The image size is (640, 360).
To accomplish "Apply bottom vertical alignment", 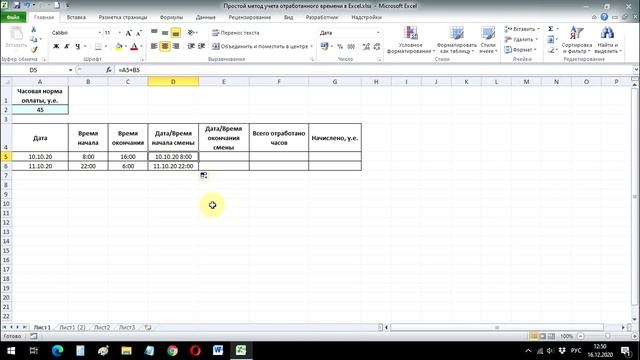I will [176, 33].
